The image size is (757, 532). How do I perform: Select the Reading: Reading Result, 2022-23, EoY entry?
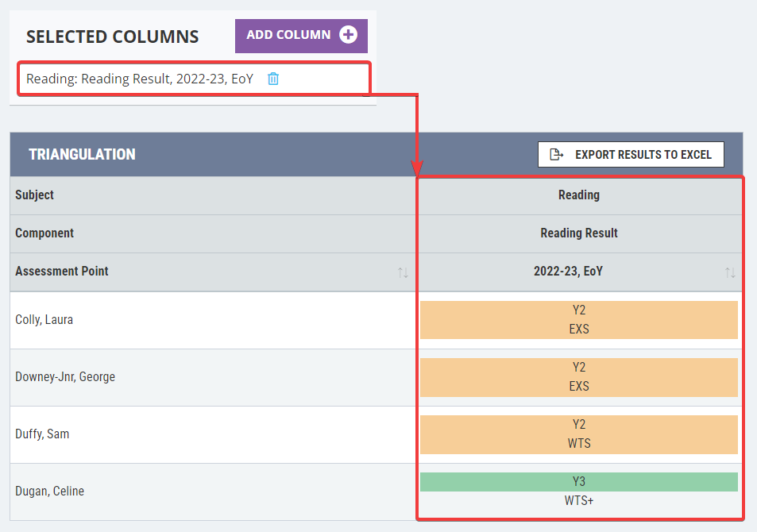[139, 79]
